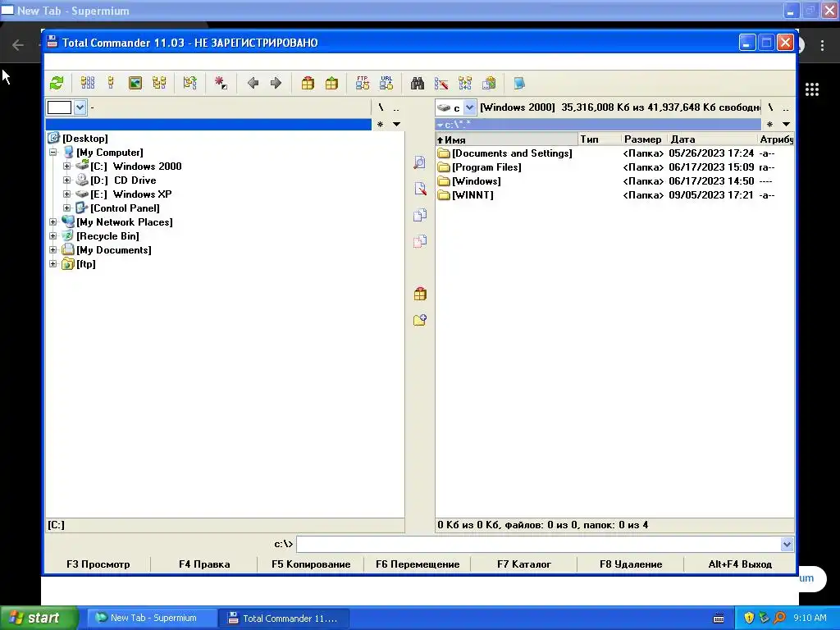Click the F5 Копирование button
This screenshot has height=630, width=840.
[x=311, y=564]
